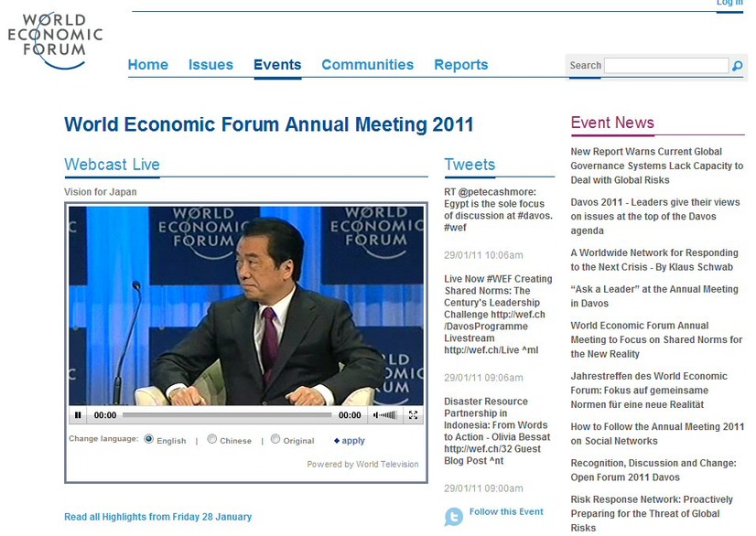Image resolution: width=756 pixels, height=536 pixels.
Task: Adjust the video volume level bars
Action: (389, 415)
